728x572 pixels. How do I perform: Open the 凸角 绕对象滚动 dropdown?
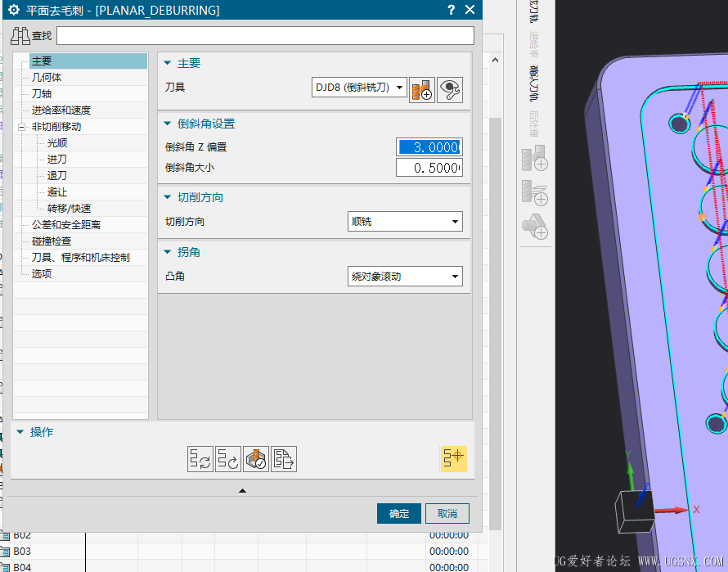(x=405, y=277)
